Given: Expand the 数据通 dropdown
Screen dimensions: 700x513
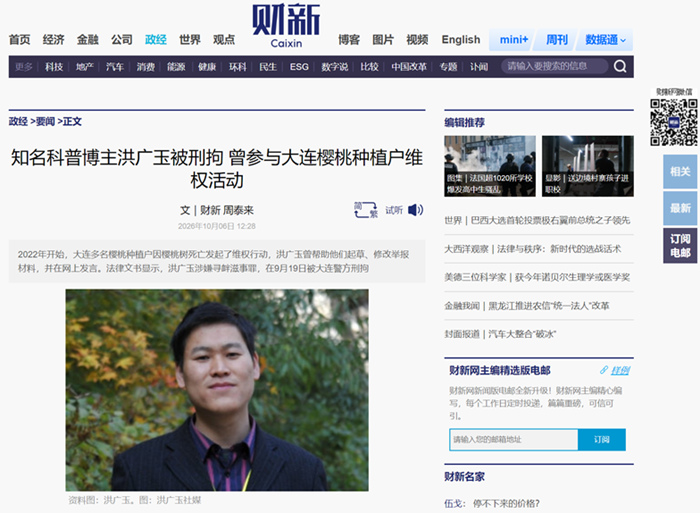Looking at the screenshot, I should (605, 40).
